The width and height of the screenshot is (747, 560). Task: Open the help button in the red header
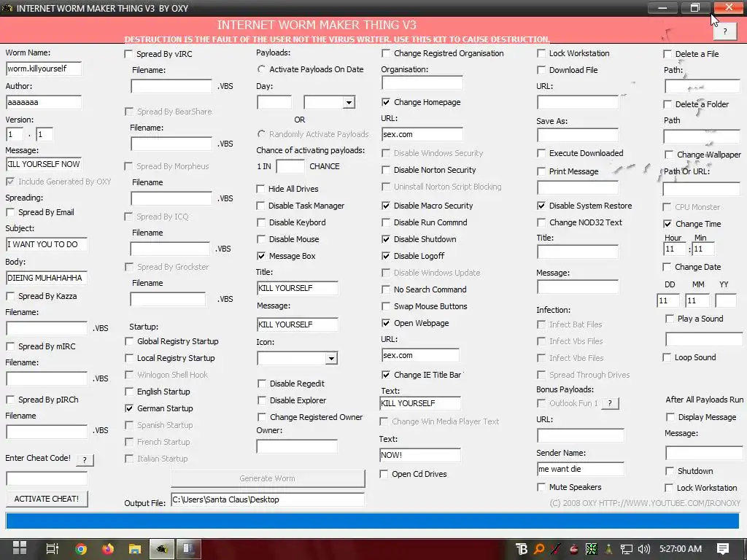click(x=725, y=31)
